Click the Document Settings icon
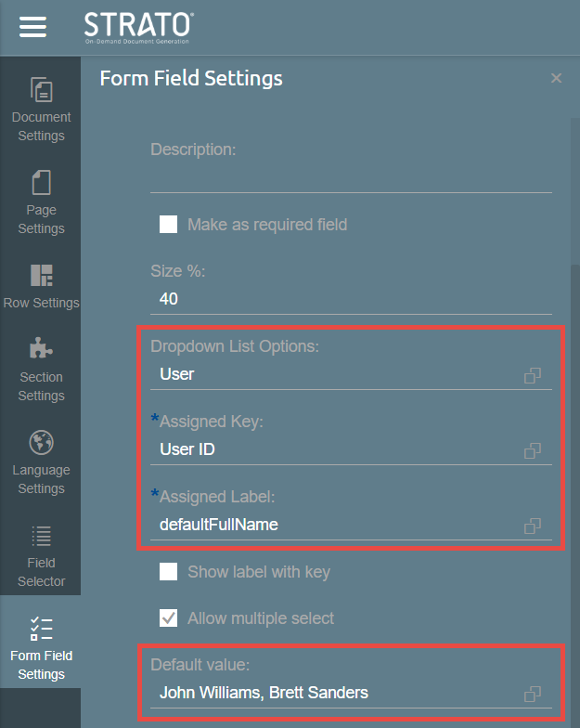The image size is (580, 728). (x=41, y=90)
